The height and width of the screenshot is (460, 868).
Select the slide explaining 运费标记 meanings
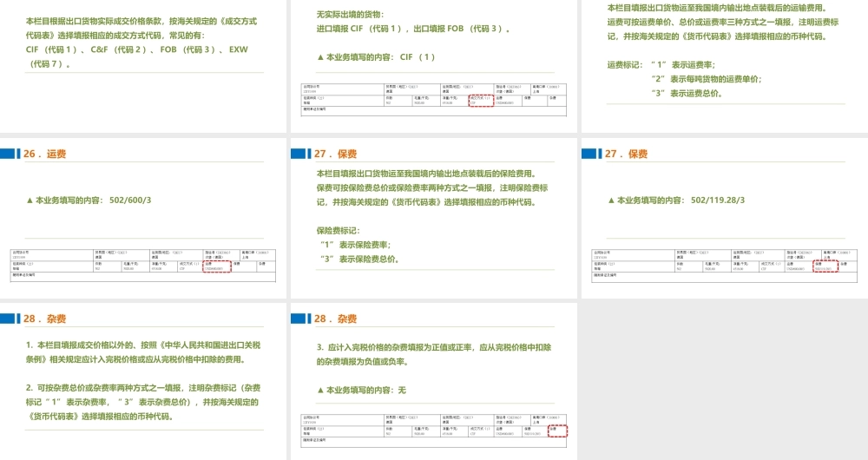725,67
